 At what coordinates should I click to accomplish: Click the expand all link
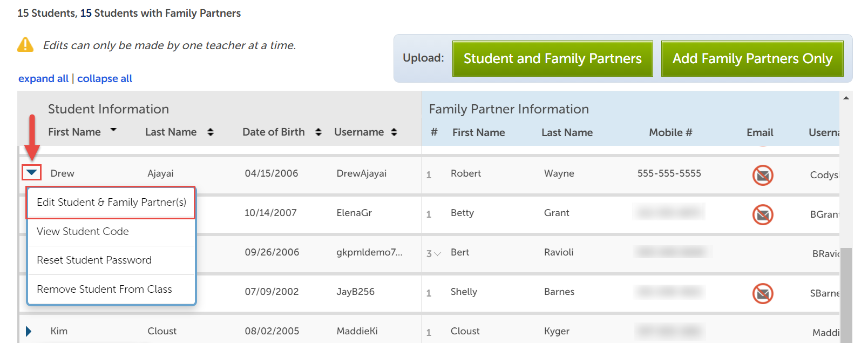click(x=43, y=79)
